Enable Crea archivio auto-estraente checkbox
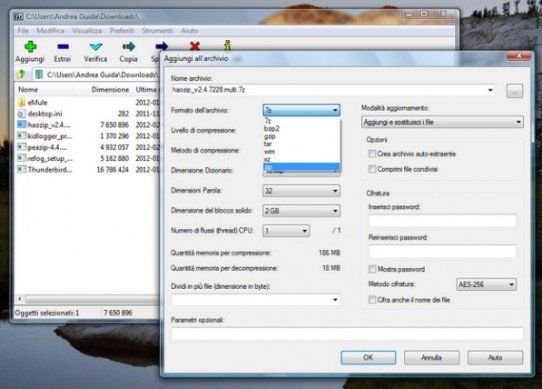This screenshot has height=389, width=542. (372, 154)
